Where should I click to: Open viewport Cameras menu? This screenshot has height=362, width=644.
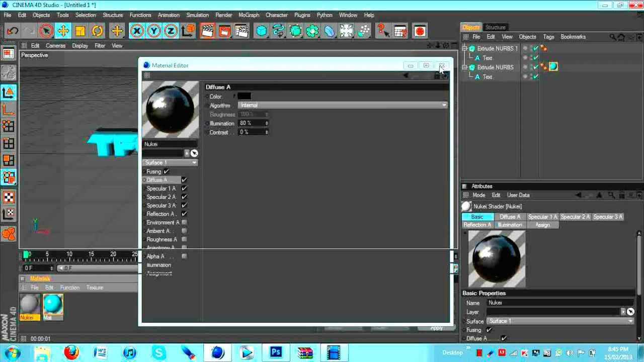click(x=55, y=46)
